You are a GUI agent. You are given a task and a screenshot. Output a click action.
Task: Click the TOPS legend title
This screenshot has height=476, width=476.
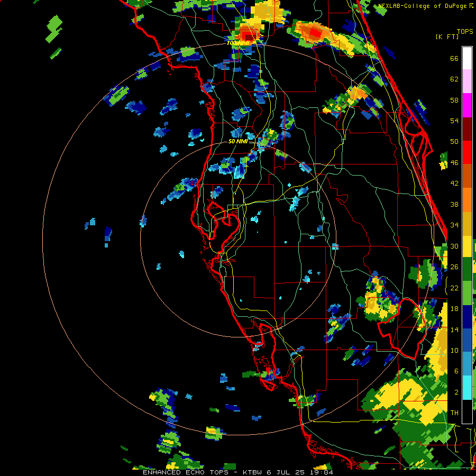coord(465,32)
